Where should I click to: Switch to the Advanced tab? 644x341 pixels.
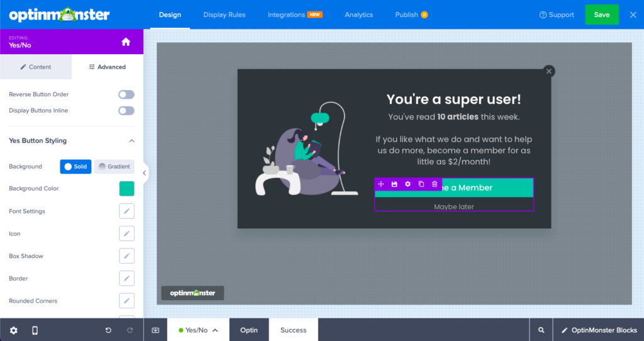(x=108, y=67)
